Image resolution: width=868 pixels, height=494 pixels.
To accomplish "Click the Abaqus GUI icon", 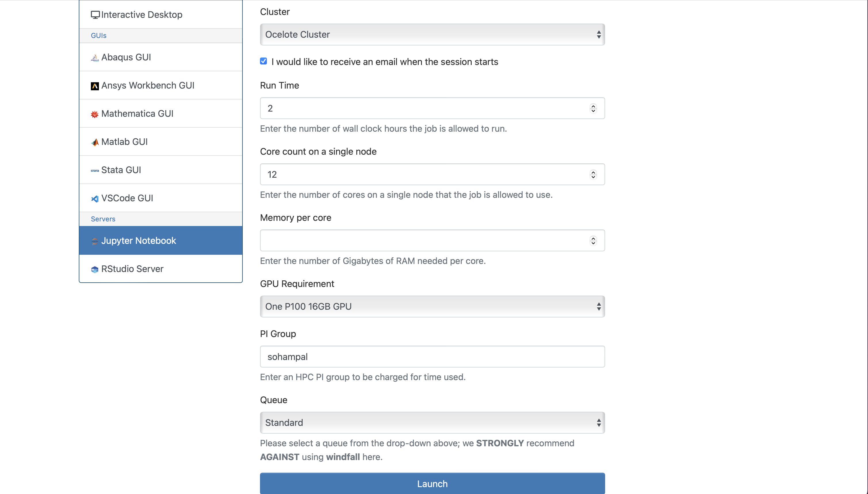I will tap(95, 58).
